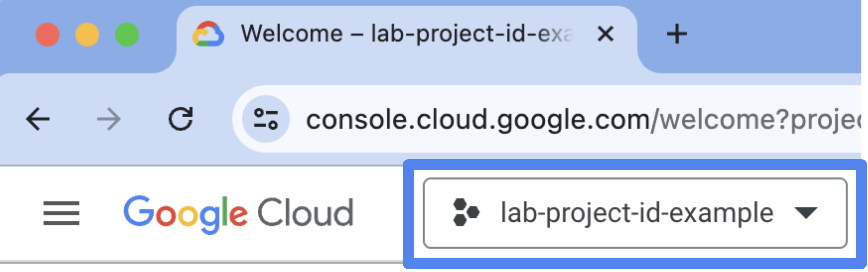Click inside the browser address bar
The image size is (868, 272).
pos(505,119)
